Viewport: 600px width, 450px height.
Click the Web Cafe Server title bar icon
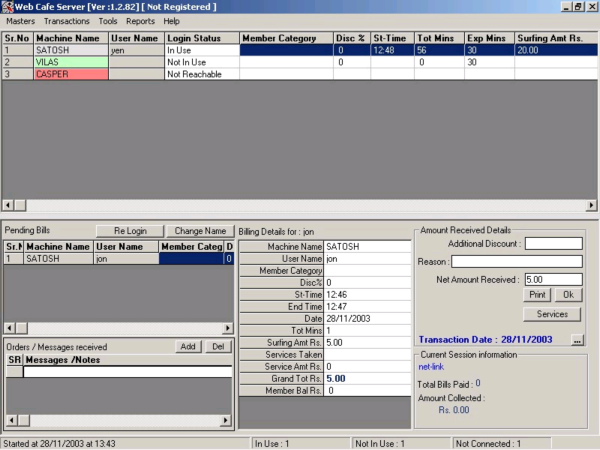point(7,7)
